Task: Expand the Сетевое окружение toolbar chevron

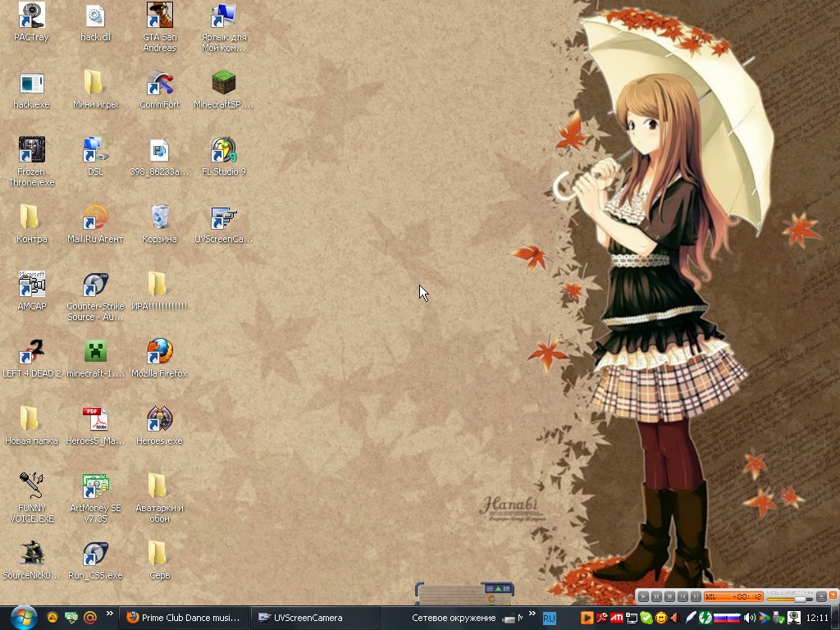Action: coord(532,614)
